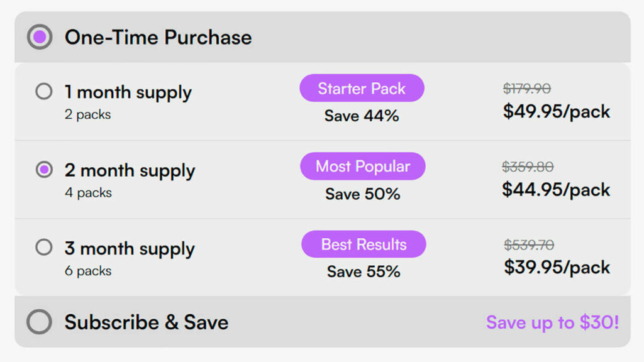Click the Subscribe & Save heading text
This screenshot has width=644, height=362.
(x=146, y=322)
